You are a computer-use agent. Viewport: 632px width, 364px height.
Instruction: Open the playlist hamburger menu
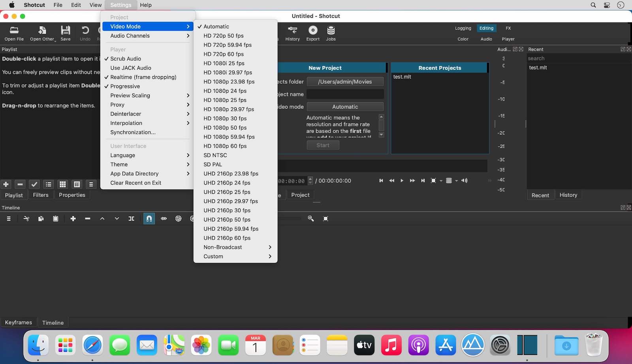pos(91,184)
